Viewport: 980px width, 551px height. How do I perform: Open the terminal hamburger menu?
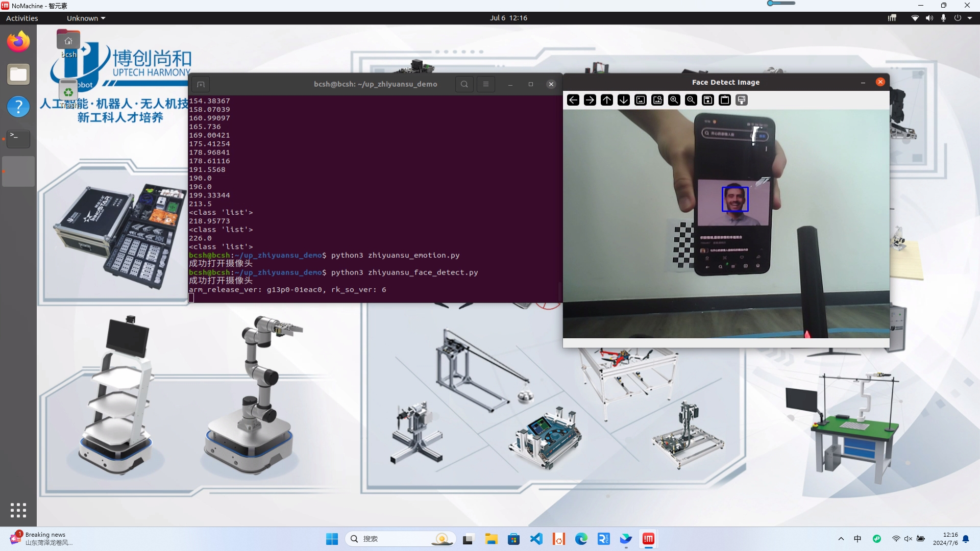pos(486,84)
